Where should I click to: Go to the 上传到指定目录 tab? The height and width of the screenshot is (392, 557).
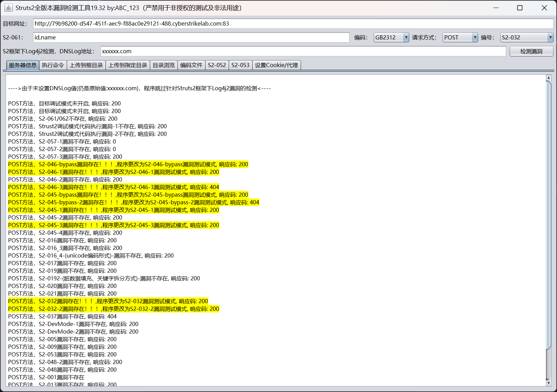[128, 65]
